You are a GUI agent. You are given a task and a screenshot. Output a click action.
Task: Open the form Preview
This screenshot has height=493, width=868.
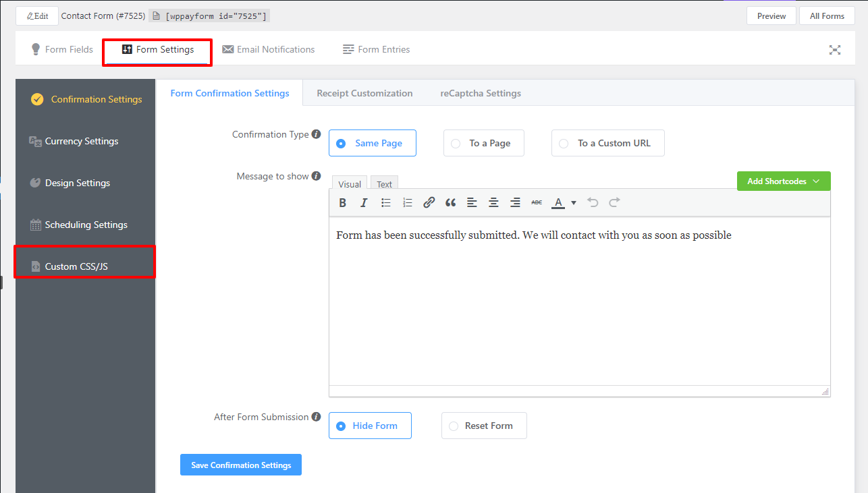pyautogui.click(x=771, y=15)
